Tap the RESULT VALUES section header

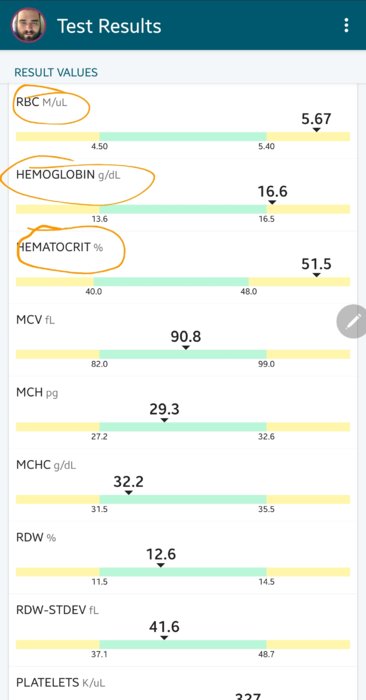56,73
